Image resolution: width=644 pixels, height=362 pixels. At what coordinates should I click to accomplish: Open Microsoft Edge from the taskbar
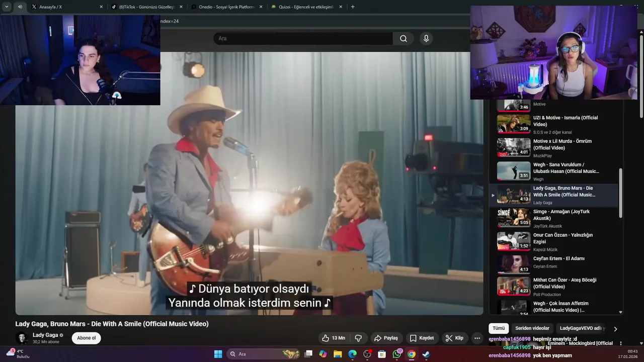pos(352,354)
